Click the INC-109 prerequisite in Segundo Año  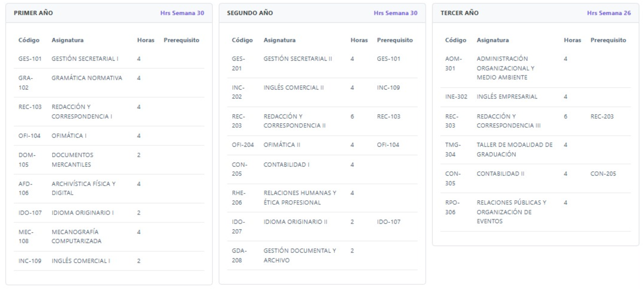click(x=388, y=88)
